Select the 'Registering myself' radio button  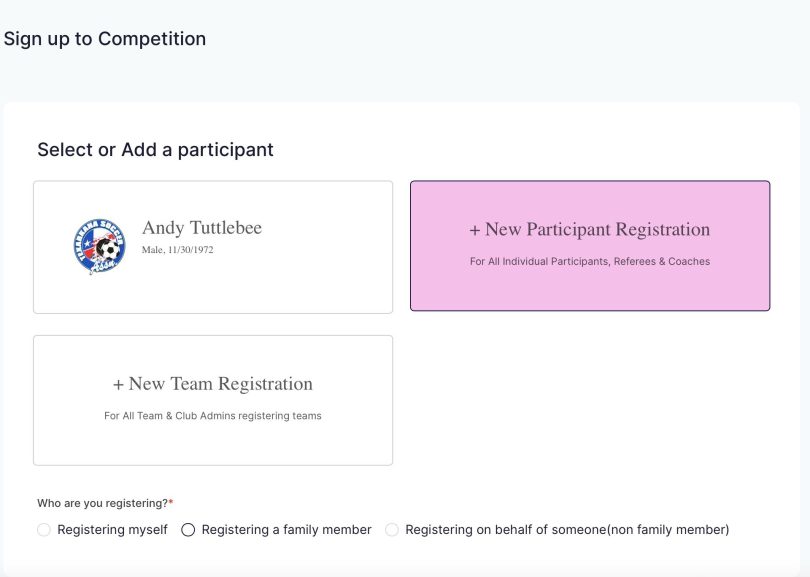[44, 530]
